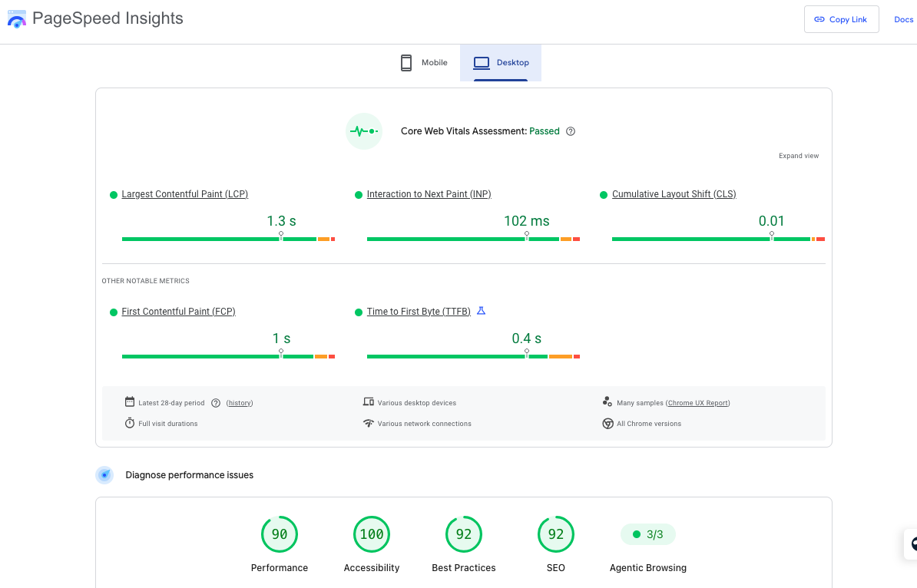Screen dimensions: 917x588
Task: Click the history link
Action: coord(240,403)
